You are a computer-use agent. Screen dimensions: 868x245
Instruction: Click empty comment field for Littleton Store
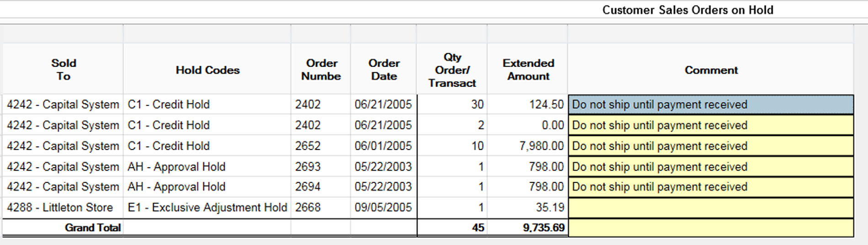click(710, 208)
